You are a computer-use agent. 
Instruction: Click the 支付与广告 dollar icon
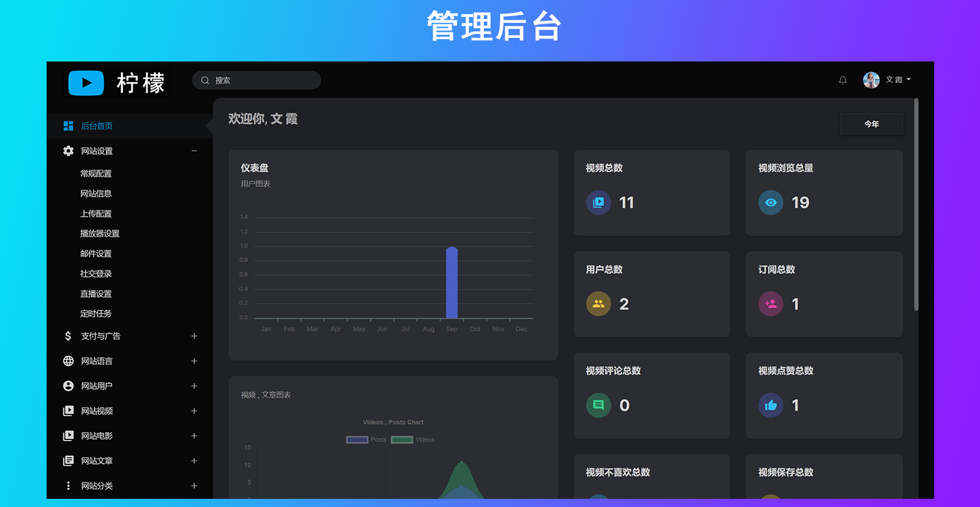(68, 336)
